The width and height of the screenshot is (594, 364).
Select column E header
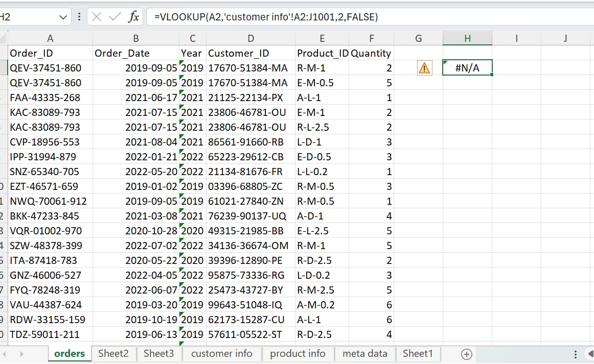(x=322, y=38)
